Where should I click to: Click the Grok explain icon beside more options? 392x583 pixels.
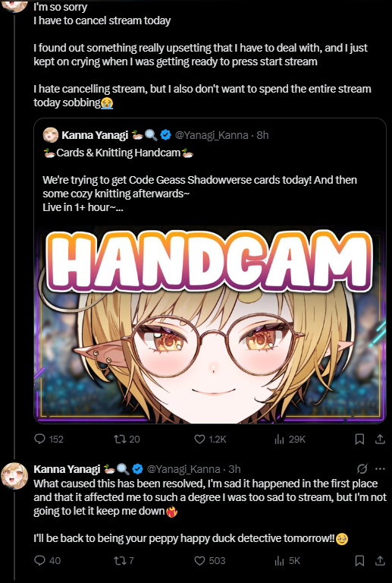click(x=362, y=469)
